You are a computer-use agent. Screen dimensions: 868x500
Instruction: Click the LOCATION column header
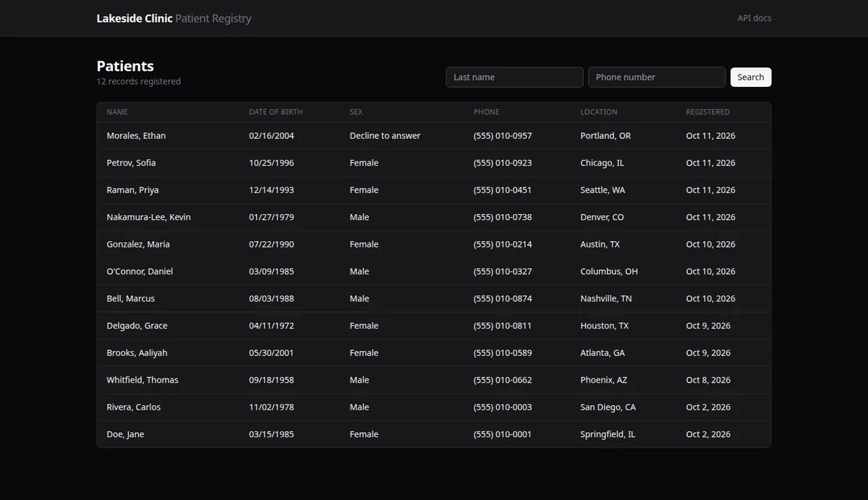click(599, 112)
